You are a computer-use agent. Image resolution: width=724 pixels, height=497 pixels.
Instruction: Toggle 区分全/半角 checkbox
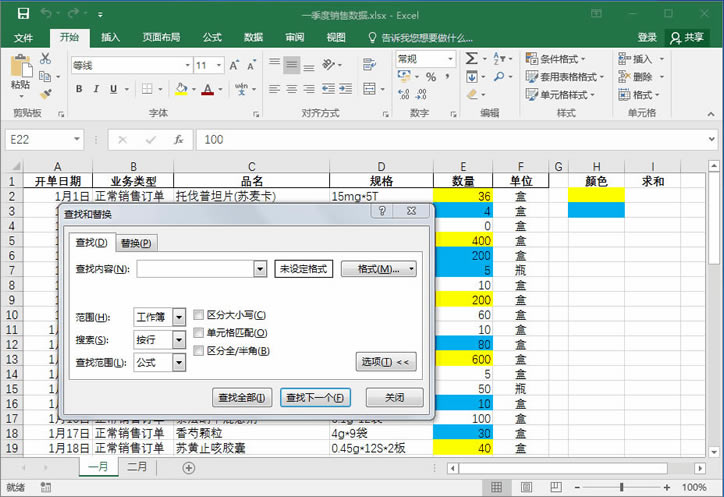pos(199,351)
